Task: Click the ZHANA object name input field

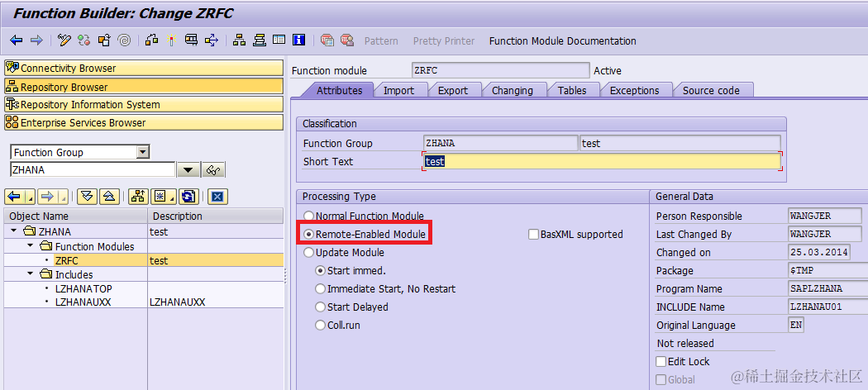Action: pyautogui.click(x=93, y=170)
